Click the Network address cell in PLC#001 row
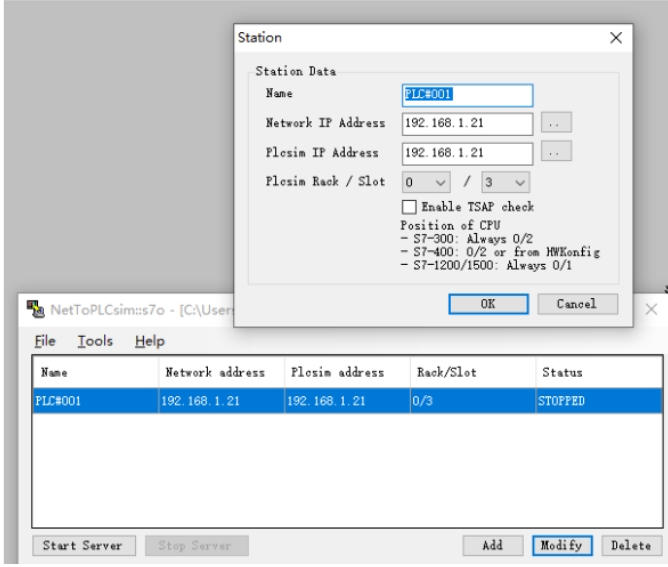The width and height of the screenshot is (668, 567). click(221, 401)
